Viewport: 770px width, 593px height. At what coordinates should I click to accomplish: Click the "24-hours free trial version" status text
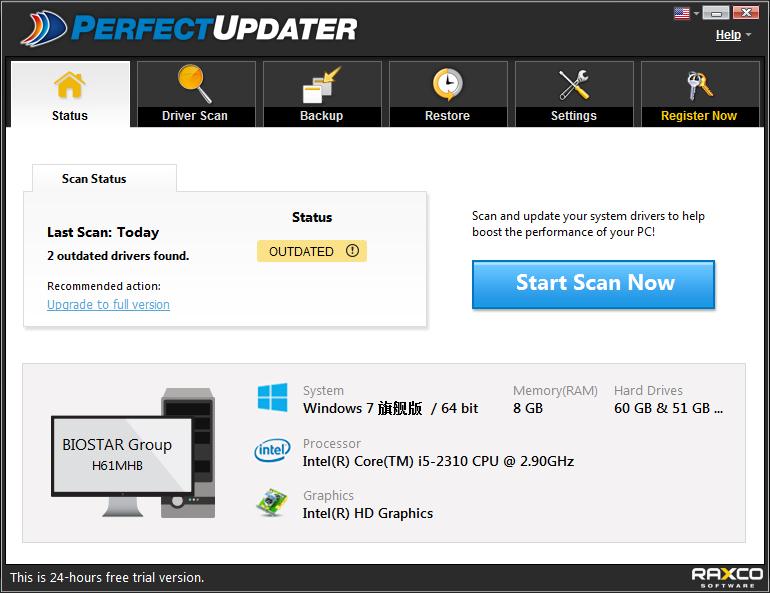point(107,577)
